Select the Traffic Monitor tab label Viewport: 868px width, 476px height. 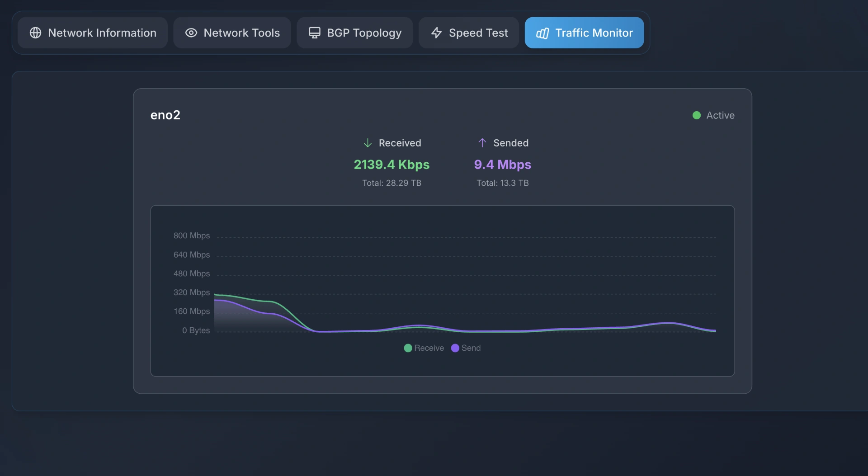coord(594,33)
